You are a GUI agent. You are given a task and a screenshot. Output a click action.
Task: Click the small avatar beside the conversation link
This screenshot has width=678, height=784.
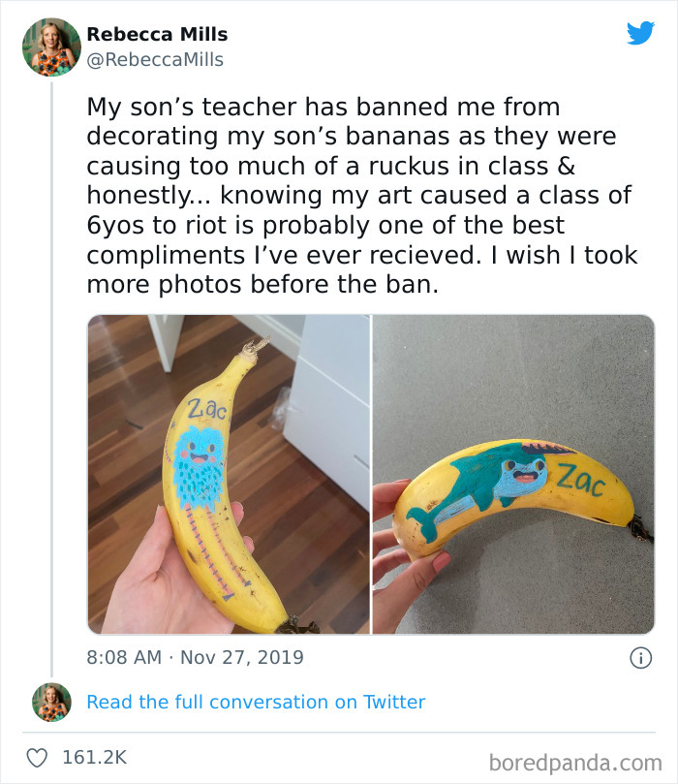point(49,702)
